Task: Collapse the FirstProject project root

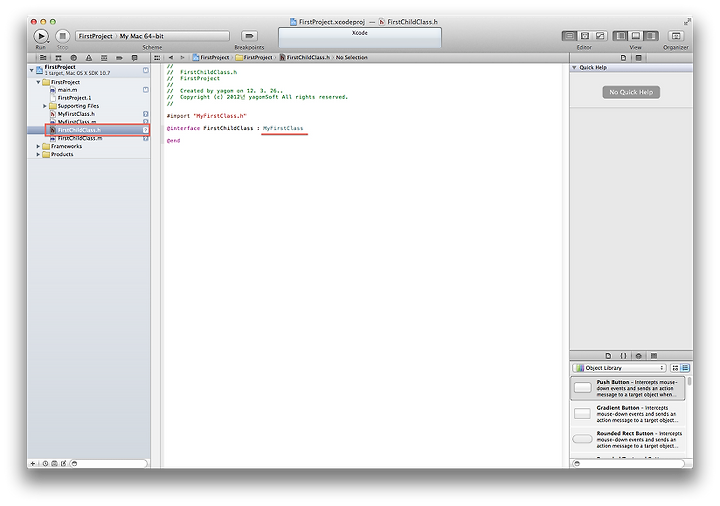Action: (31, 70)
